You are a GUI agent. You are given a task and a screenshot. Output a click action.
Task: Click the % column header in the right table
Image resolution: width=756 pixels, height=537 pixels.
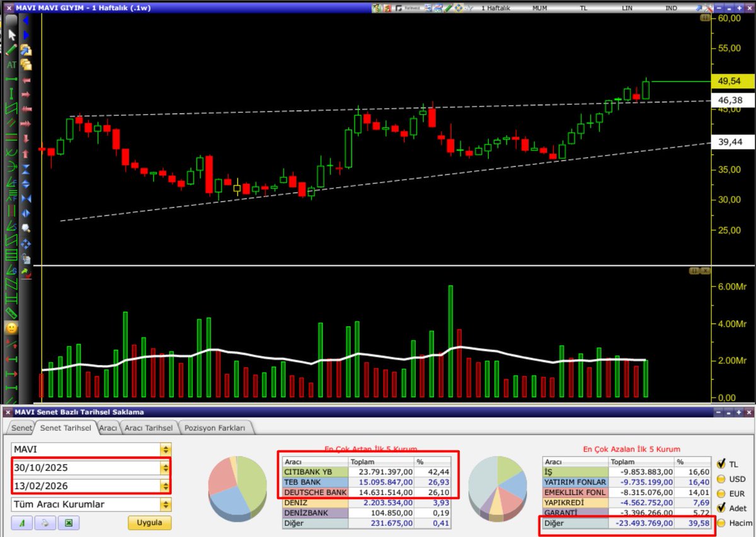(694, 462)
